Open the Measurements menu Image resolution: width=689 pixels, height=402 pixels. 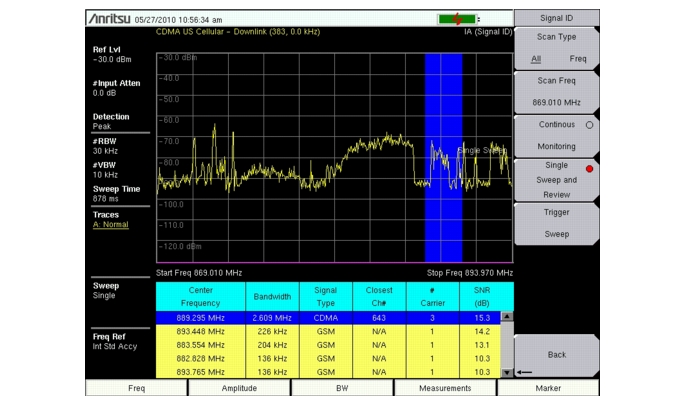point(445,388)
